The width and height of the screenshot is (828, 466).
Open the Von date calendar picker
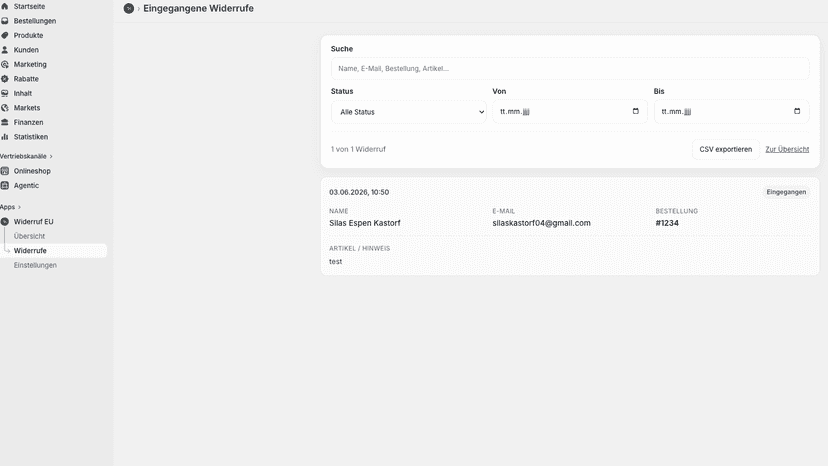click(635, 111)
